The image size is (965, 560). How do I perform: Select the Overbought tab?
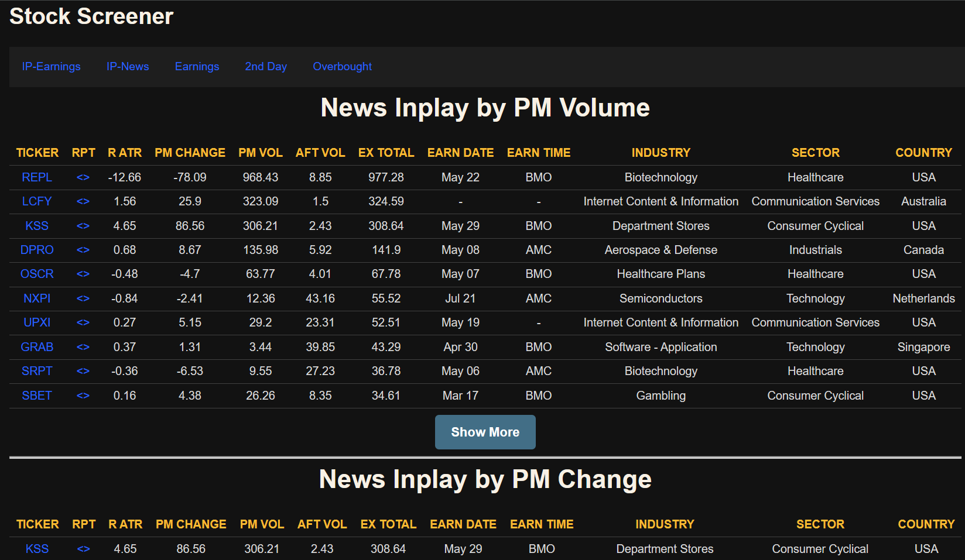click(x=342, y=67)
